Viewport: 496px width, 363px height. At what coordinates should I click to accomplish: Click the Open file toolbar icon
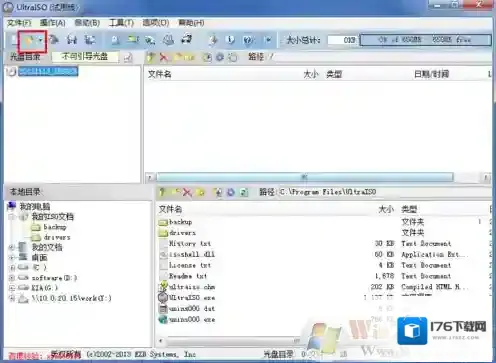coord(29,40)
